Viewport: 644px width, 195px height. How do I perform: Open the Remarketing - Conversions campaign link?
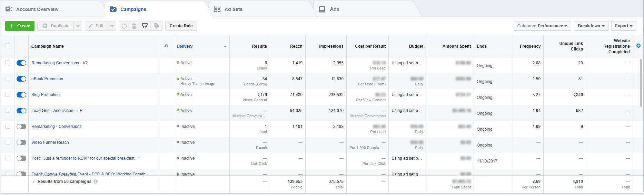(57, 127)
